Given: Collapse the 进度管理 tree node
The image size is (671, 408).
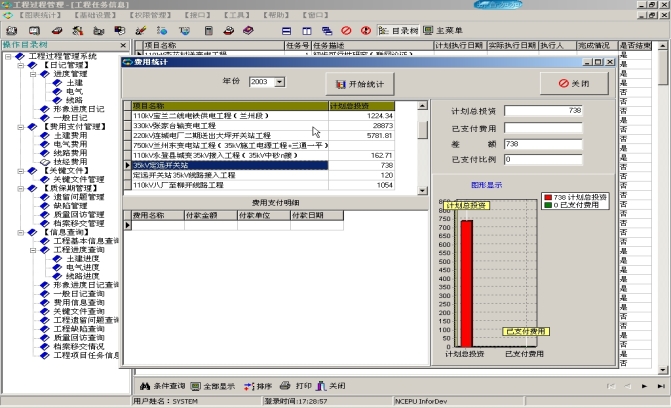Looking at the screenshot, I should point(33,74).
